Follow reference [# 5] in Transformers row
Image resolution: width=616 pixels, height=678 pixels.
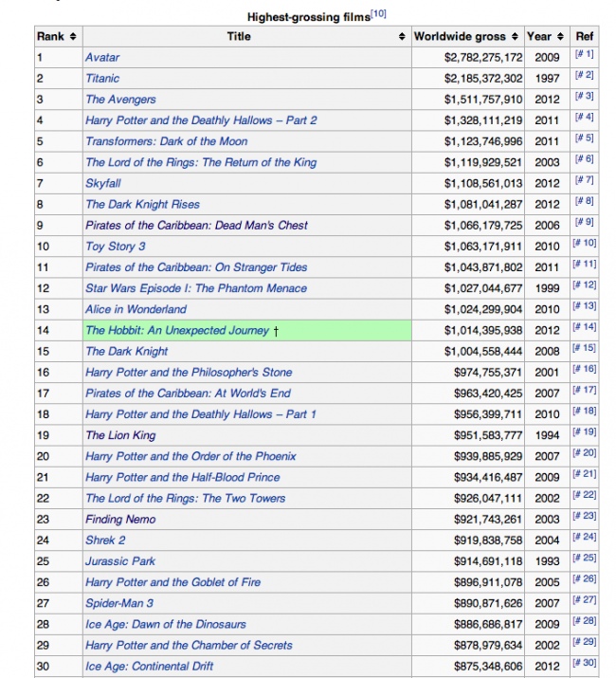(585, 137)
